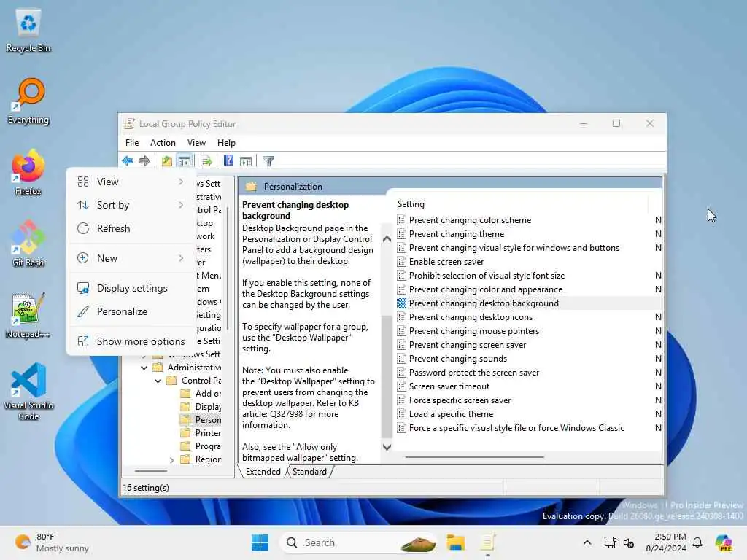Click the Back arrow in the policy editor toolbar
Image resolution: width=747 pixels, height=560 pixels.
[128, 161]
